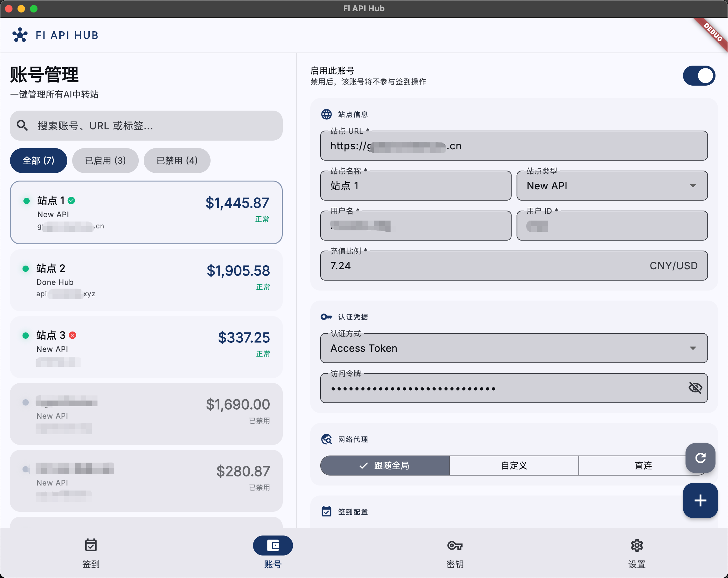Image resolution: width=728 pixels, height=578 pixels.
Task: Show the hidden access token
Action: point(695,388)
